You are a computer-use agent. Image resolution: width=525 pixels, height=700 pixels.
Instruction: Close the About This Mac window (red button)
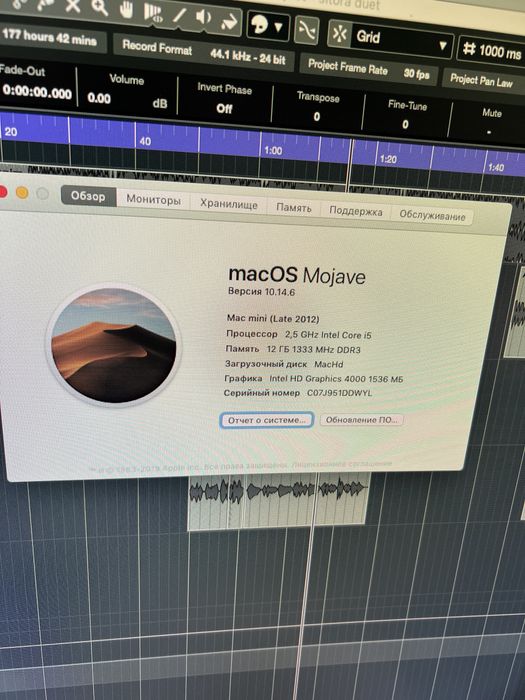[x=3, y=191]
